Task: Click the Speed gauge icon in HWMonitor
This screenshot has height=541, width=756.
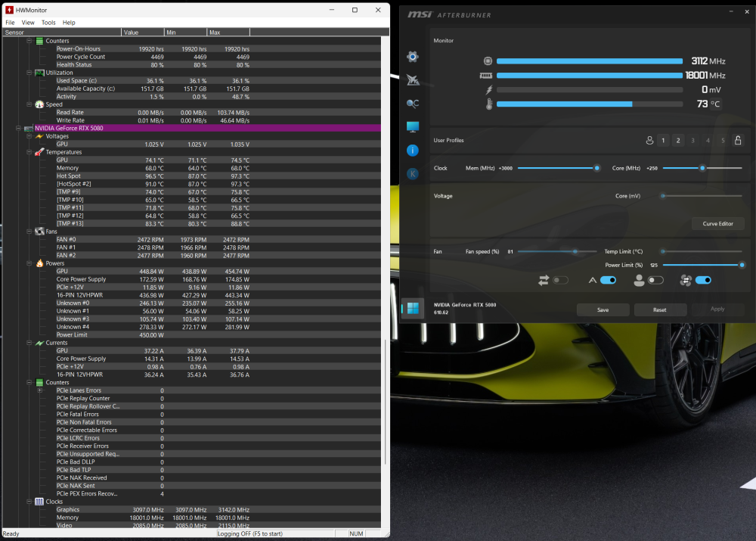Action: (x=39, y=104)
